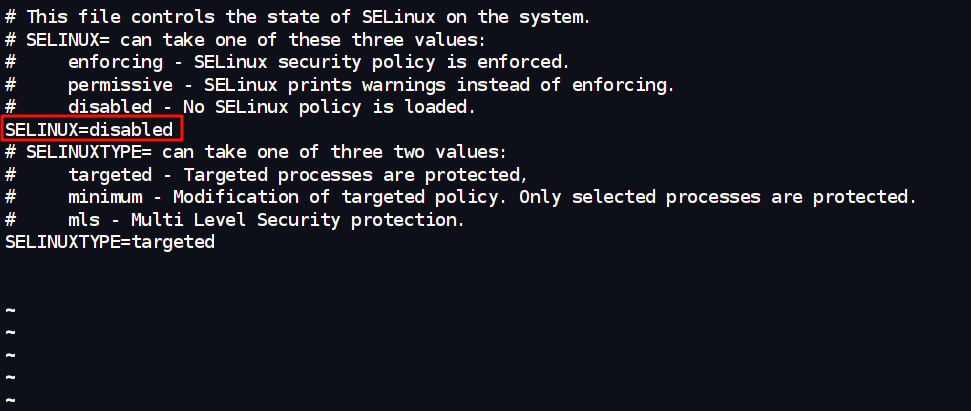Click "disabled" in the "No SELinux policy" comment
The height and width of the screenshot is (411, 971).
pos(110,107)
